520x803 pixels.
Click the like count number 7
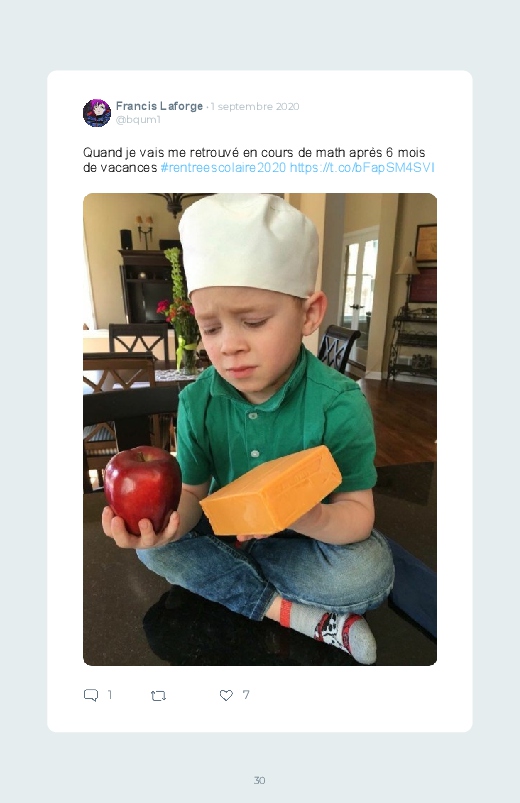[246, 694]
